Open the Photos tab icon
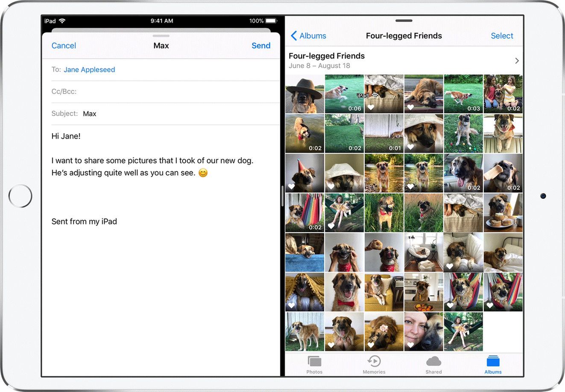Image resolution: width=565 pixels, height=392 pixels. point(314,362)
